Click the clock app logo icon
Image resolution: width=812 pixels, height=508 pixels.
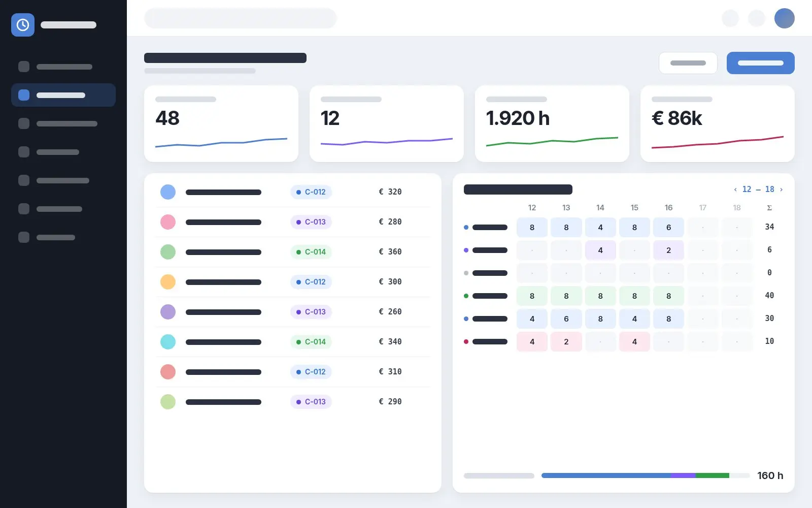[x=23, y=25]
